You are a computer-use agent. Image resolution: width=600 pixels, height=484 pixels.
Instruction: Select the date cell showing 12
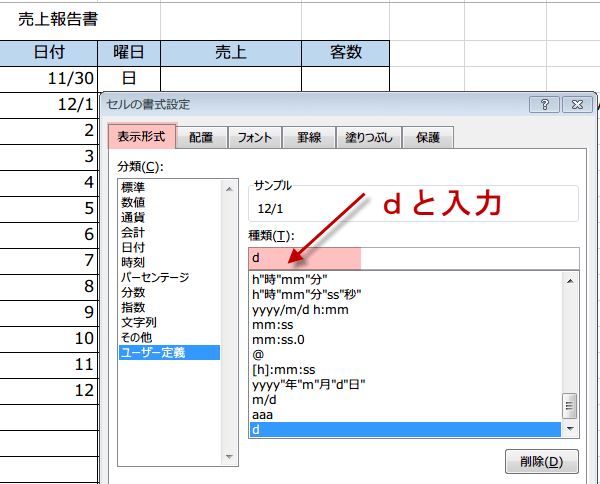[x=48, y=391]
